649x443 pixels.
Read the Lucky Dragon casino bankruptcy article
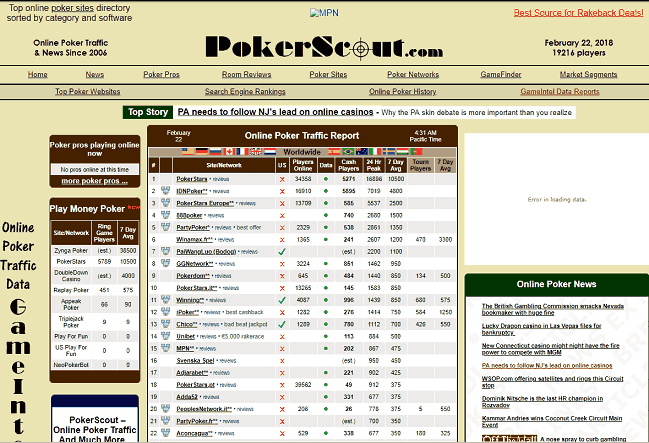pos(541,329)
